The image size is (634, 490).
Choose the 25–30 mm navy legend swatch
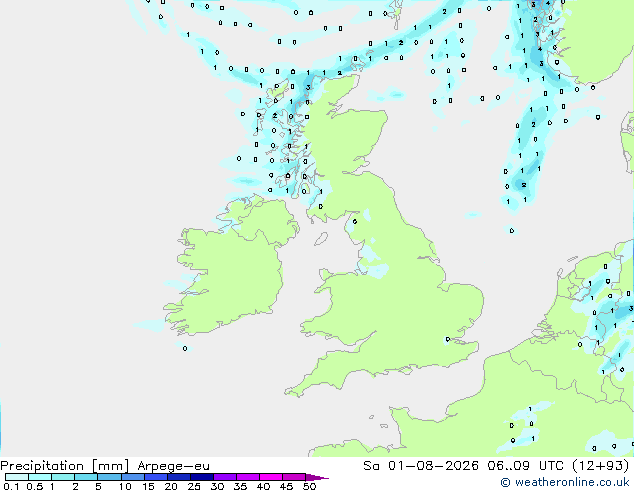pyautogui.click(x=201, y=477)
